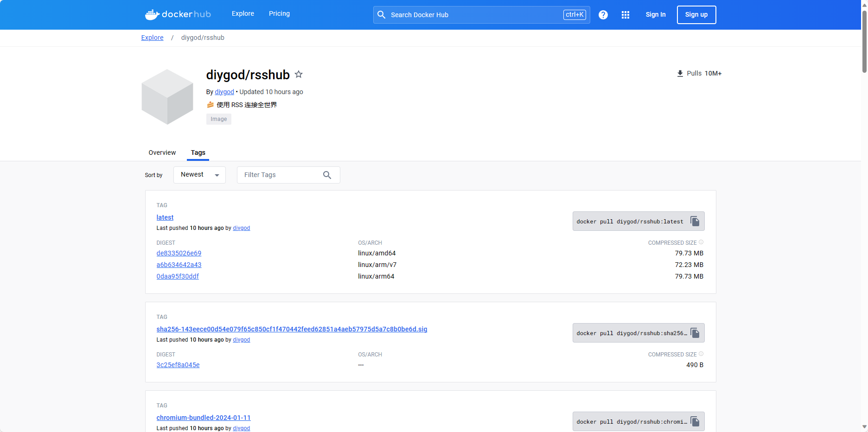The image size is (868, 432).
Task: Click the scrollbar down arrow
Action: (x=864, y=427)
